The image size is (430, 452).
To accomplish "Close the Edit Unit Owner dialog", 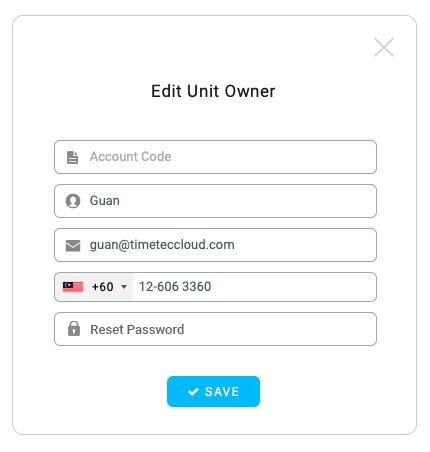I will point(384,47).
